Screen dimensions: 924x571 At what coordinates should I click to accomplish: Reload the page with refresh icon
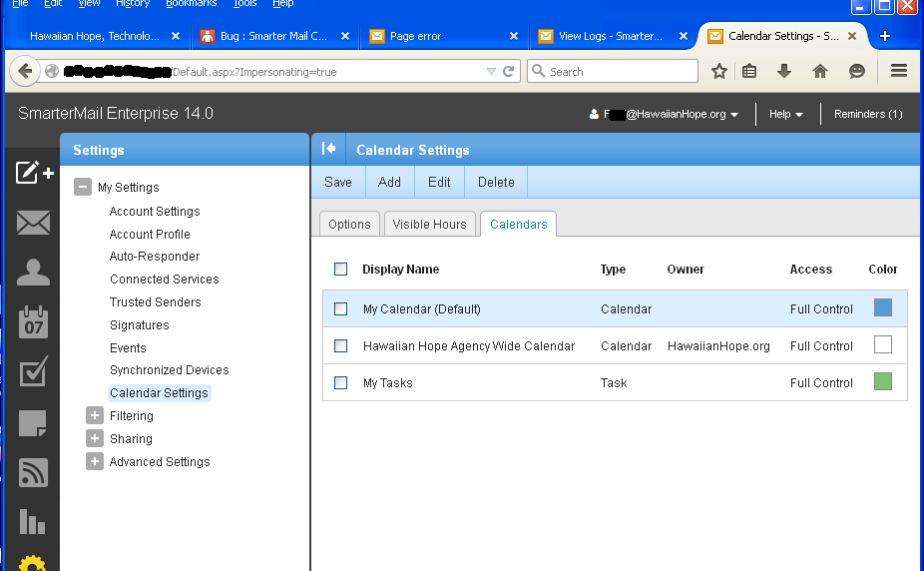508,72
